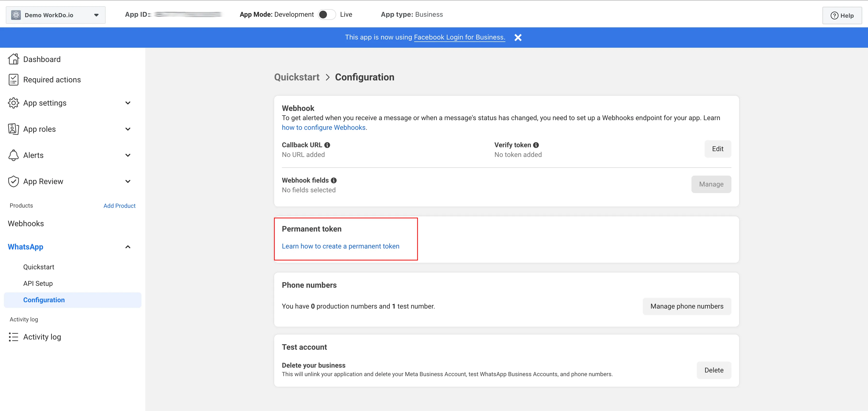This screenshot has width=868, height=411.
Task: Click the 'No token added' text
Action: 518,155
